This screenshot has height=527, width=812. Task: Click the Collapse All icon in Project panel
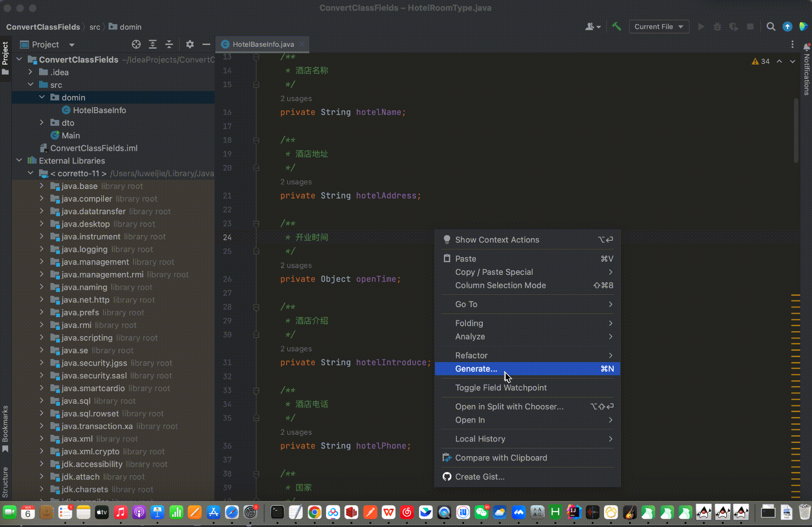pyautogui.click(x=169, y=45)
